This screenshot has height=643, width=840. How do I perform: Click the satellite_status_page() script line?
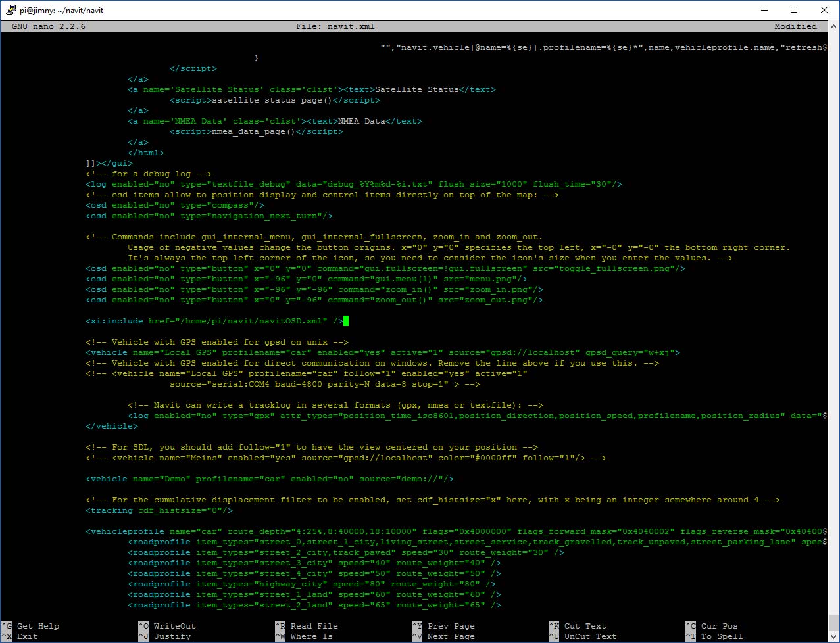pos(275,100)
